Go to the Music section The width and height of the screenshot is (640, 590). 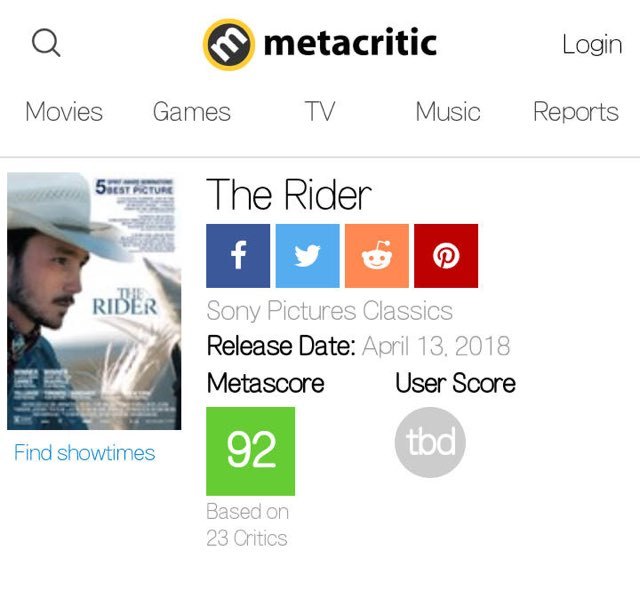[448, 112]
